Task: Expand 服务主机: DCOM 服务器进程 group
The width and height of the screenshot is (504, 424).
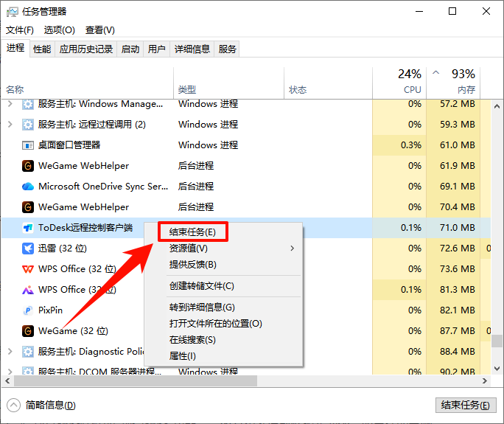Action: [10, 371]
